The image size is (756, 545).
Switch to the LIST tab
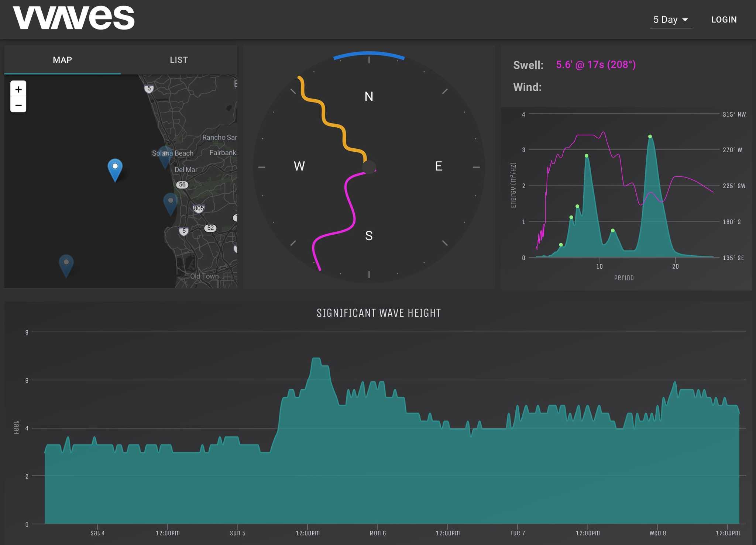(x=179, y=60)
